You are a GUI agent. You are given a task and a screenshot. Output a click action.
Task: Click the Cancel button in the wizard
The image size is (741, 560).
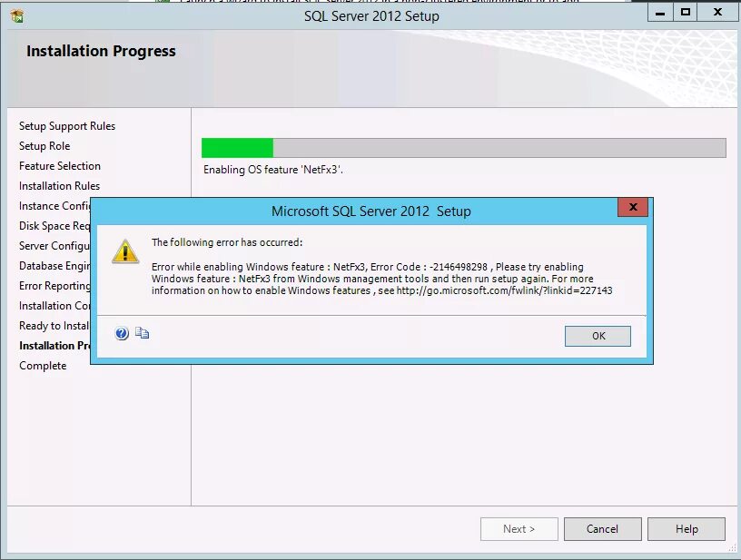tap(603, 529)
